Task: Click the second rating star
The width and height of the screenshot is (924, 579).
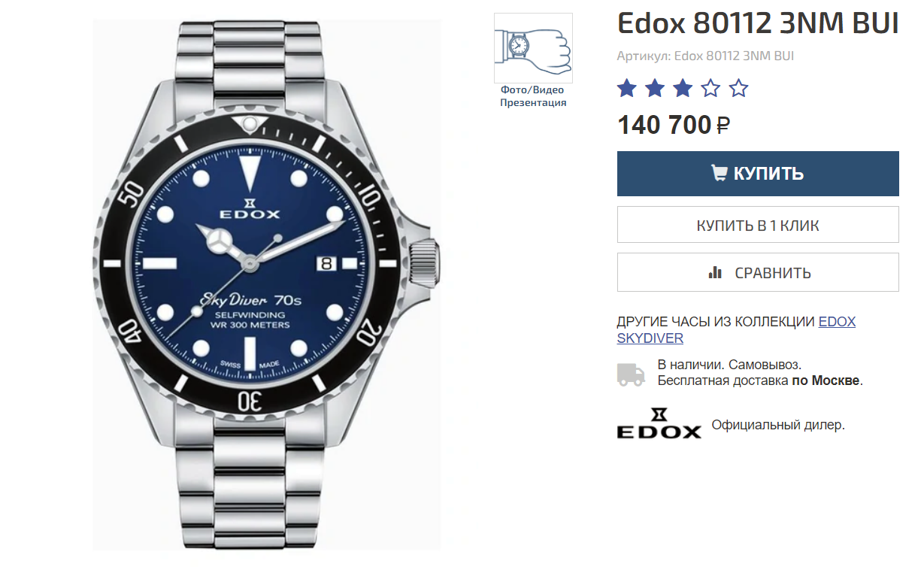Action: [x=655, y=89]
